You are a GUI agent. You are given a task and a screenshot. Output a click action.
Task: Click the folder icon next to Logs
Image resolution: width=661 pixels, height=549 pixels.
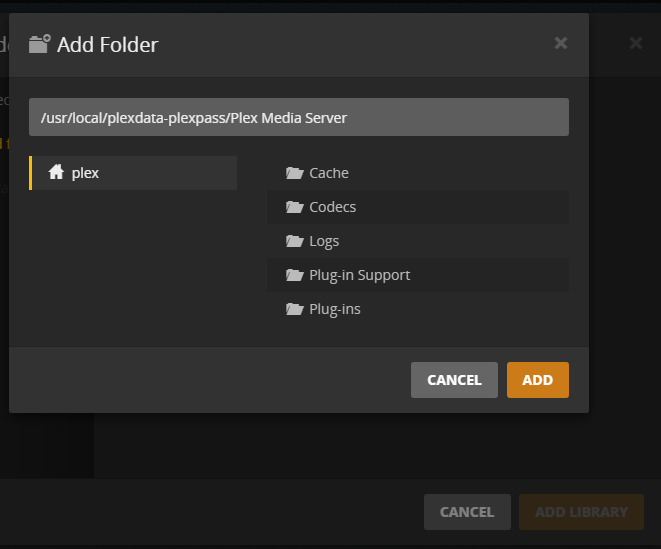(x=295, y=241)
